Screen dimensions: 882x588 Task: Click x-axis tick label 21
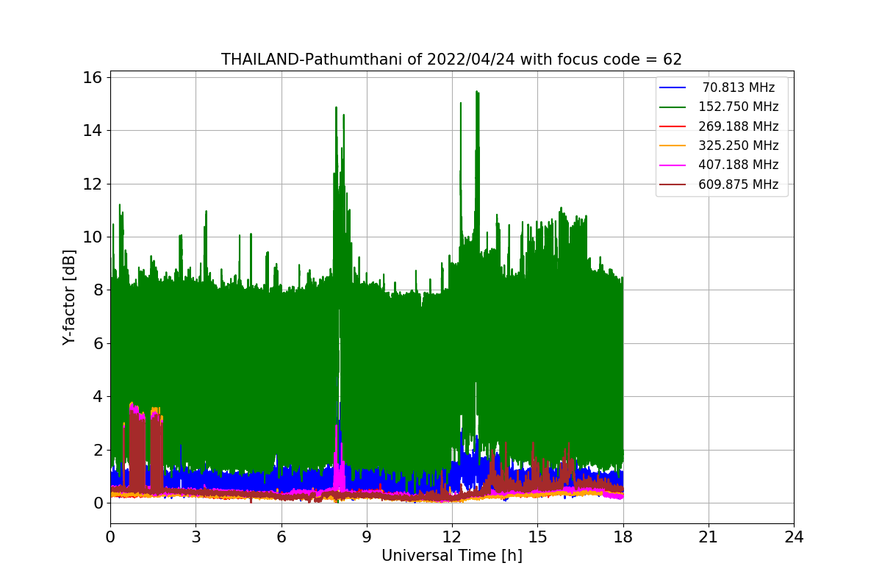click(708, 537)
